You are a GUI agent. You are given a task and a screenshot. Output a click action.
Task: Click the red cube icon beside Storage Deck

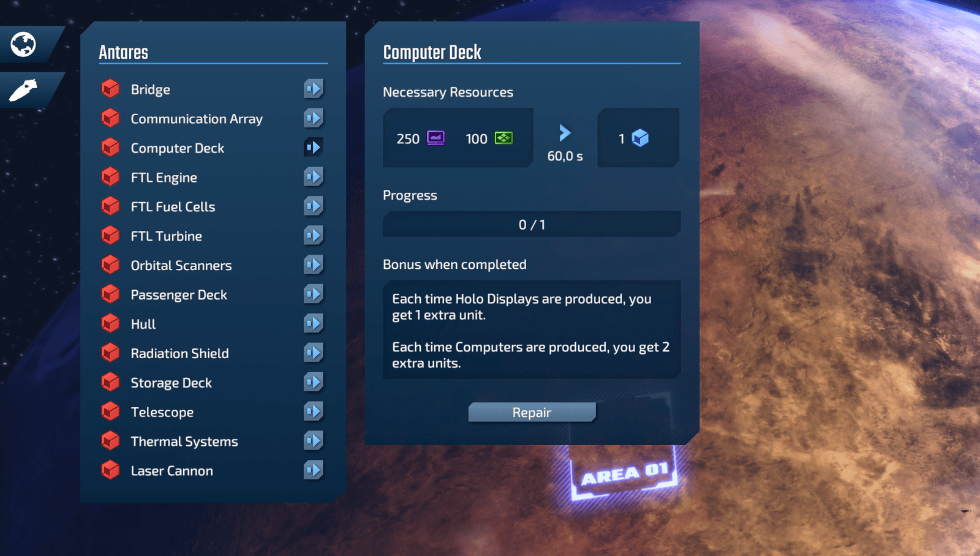coord(110,382)
